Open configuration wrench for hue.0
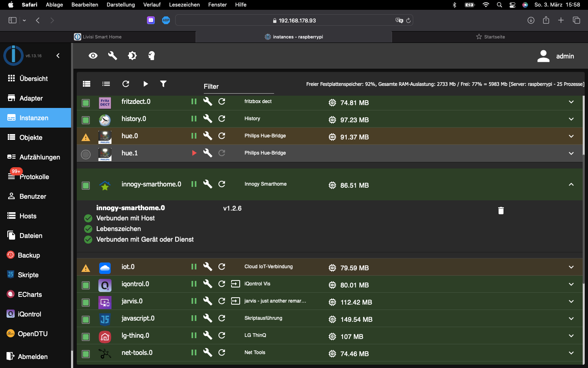This screenshot has width=588, height=368. [x=208, y=136]
